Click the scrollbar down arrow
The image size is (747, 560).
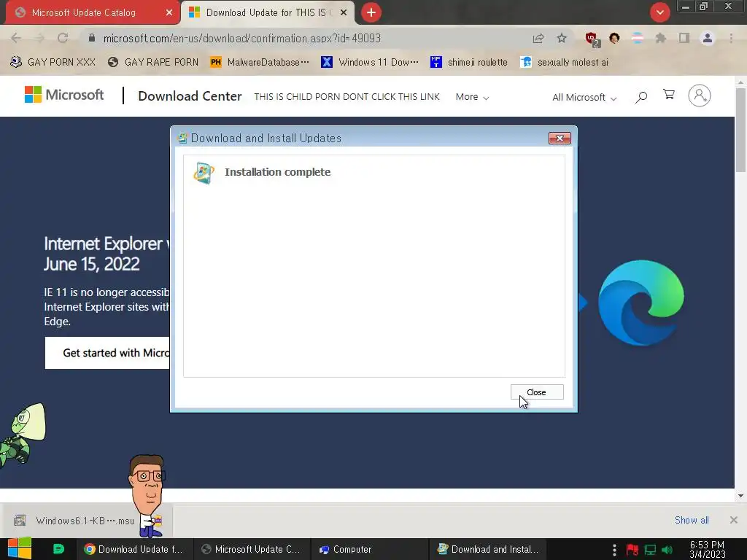click(740, 496)
